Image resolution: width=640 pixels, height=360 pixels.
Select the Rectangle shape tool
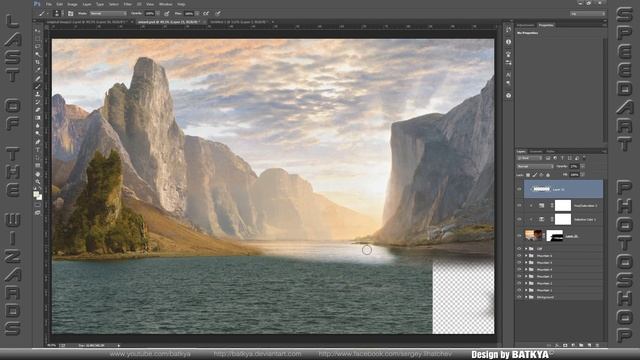tap(38, 165)
